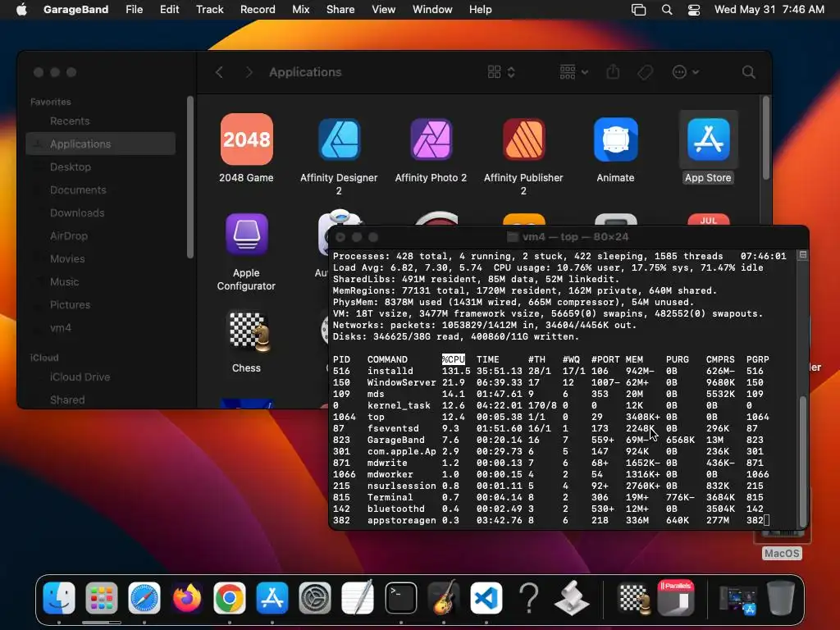Launch Safari from the Dock
Viewport: 840px width, 630px height.
coord(144,598)
